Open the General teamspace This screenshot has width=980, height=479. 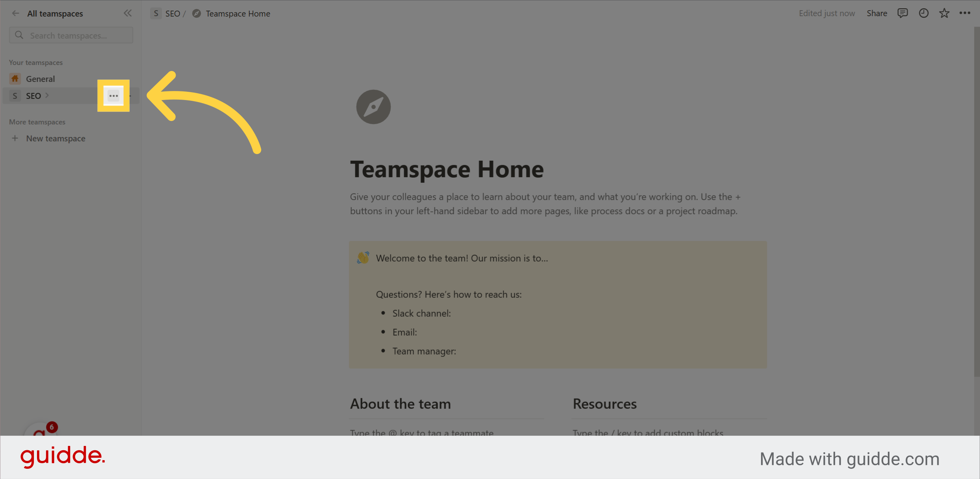pos(40,79)
